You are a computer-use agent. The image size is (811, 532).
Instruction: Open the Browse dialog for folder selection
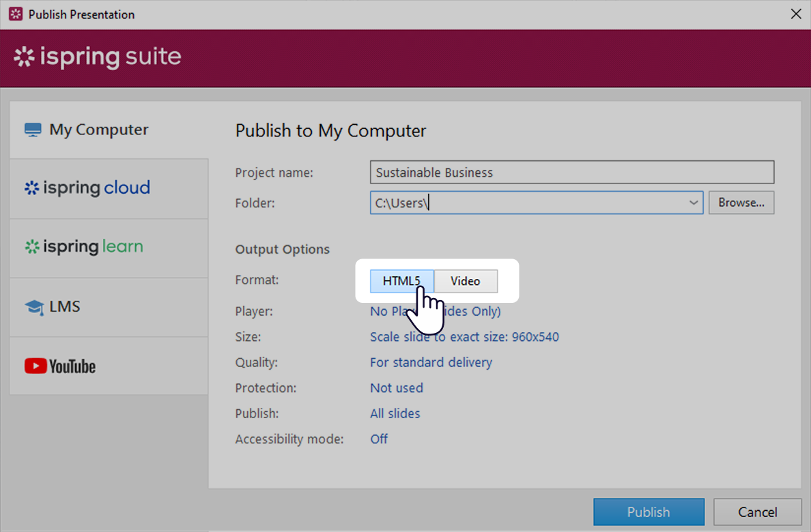(x=741, y=203)
